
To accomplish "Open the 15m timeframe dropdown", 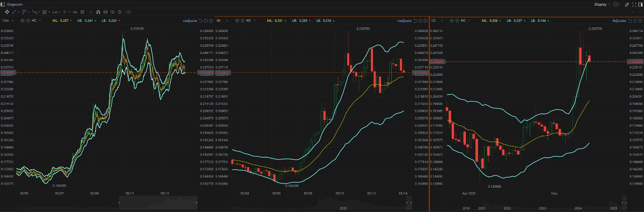I will click(8, 20).
